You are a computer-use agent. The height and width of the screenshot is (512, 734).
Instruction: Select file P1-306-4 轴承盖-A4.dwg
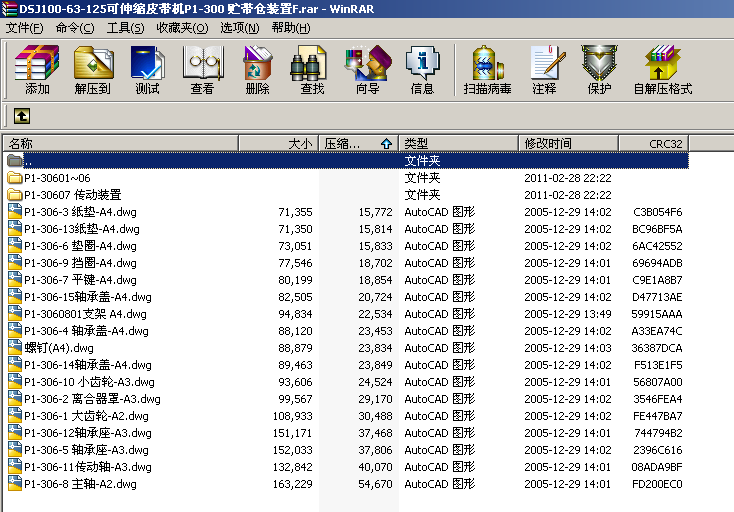[86, 331]
